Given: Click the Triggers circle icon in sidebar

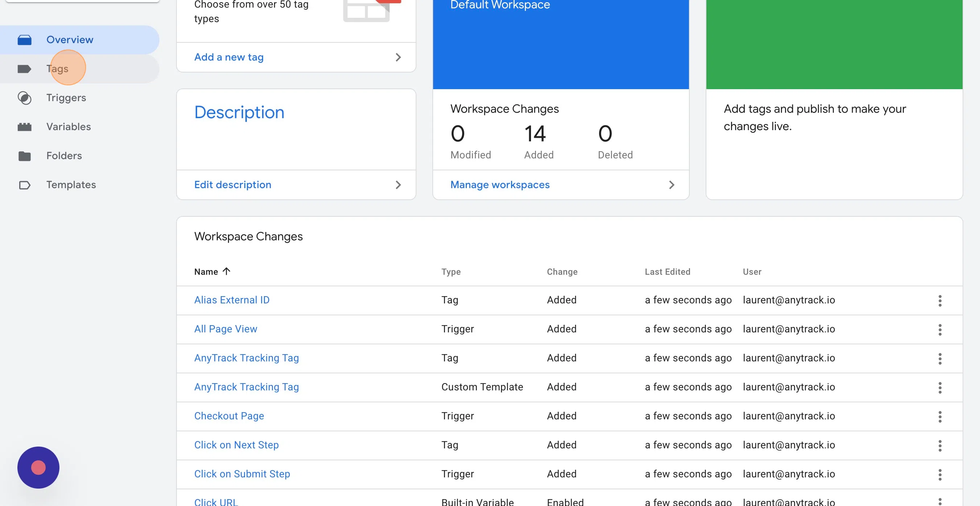Looking at the screenshot, I should point(24,98).
